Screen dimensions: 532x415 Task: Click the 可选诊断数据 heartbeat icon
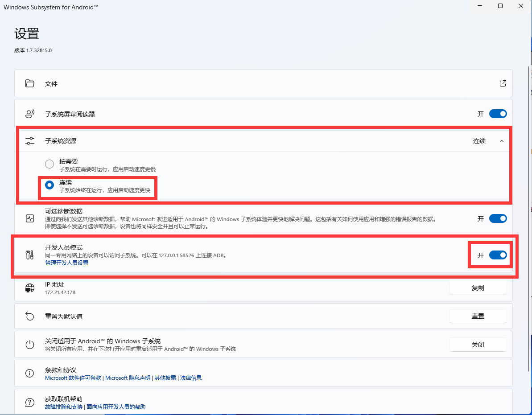30,218
